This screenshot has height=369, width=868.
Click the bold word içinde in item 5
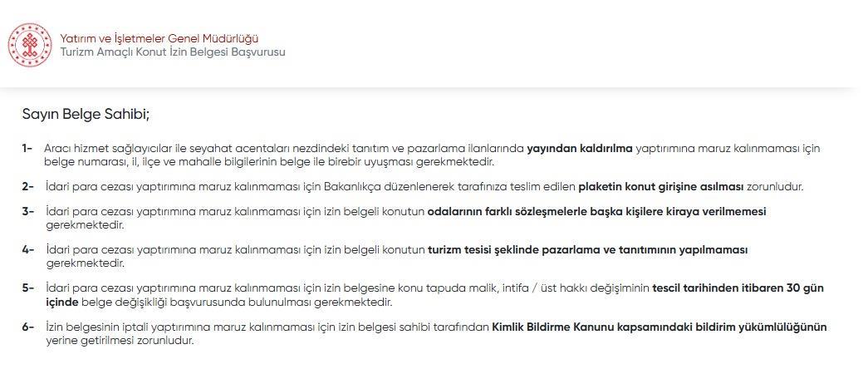pos(63,302)
